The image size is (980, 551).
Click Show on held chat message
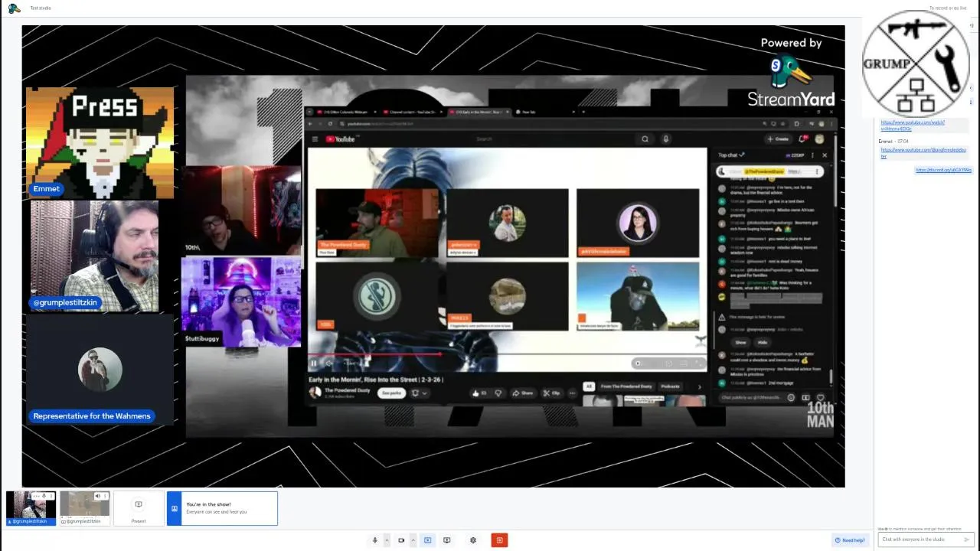click(x=740, y=343)
